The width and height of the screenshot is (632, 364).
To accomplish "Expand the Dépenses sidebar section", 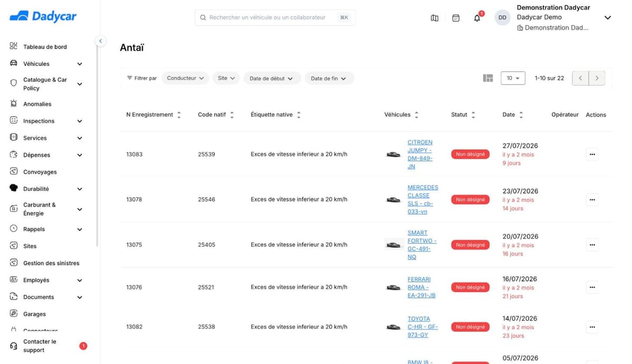I will pyautogui.click(x=80, y=155).
